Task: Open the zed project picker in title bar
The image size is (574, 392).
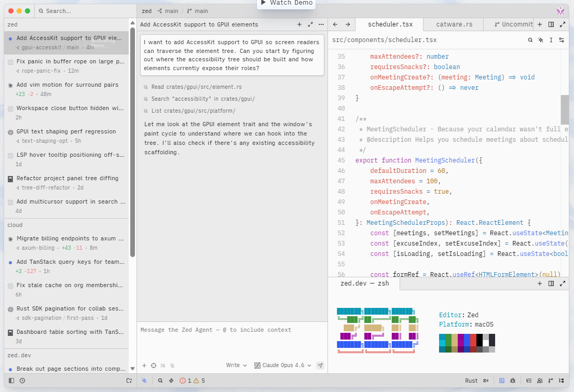Action: click(x=147, y=11)
